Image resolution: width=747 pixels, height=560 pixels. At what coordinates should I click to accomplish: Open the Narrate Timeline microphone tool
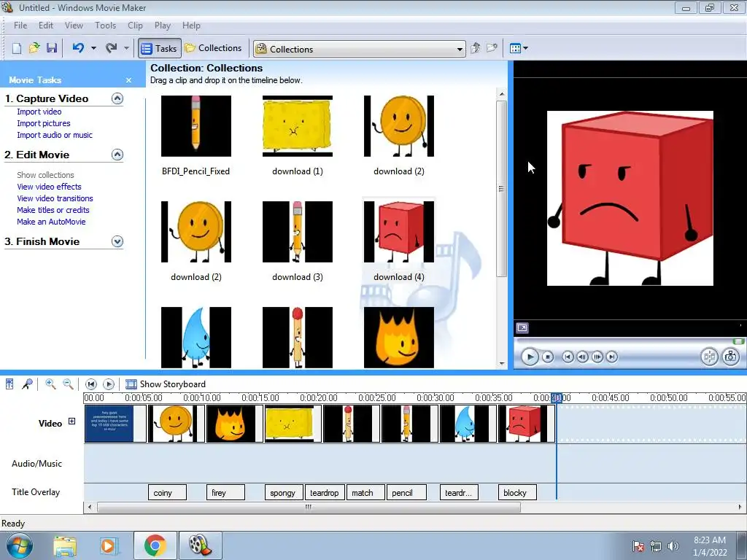point(27,384)
